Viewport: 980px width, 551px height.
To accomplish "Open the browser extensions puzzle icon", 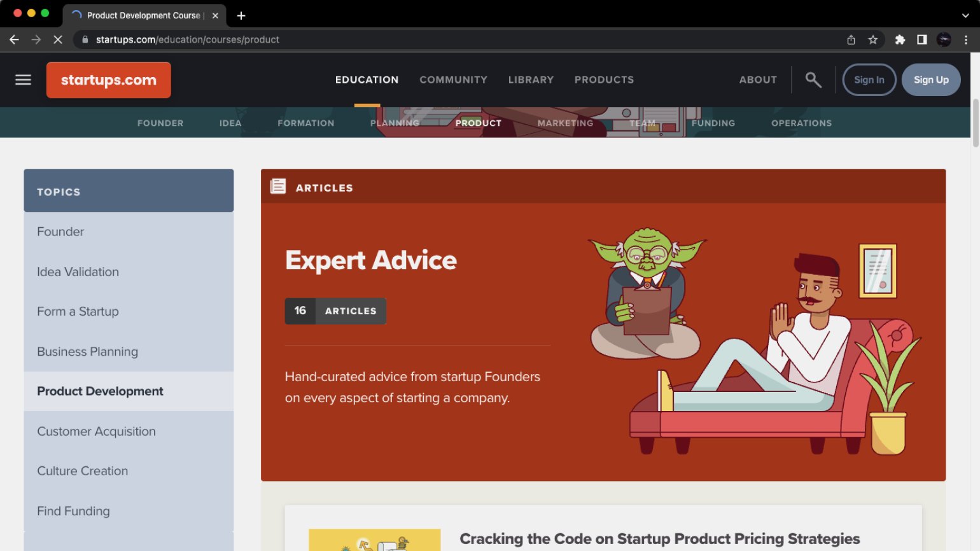I will point(900,39).
